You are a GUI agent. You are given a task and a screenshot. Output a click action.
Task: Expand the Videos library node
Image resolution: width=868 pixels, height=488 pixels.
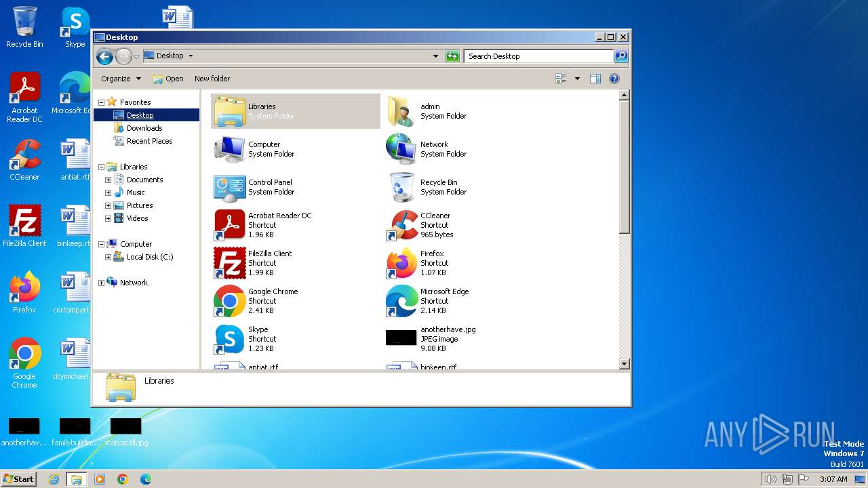108,218
